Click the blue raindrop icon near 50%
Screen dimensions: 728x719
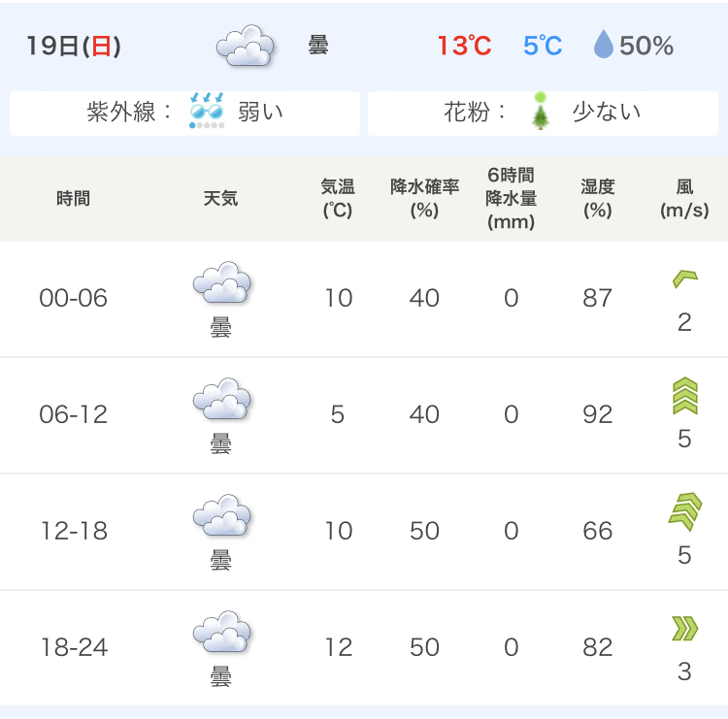coord(603,44)
